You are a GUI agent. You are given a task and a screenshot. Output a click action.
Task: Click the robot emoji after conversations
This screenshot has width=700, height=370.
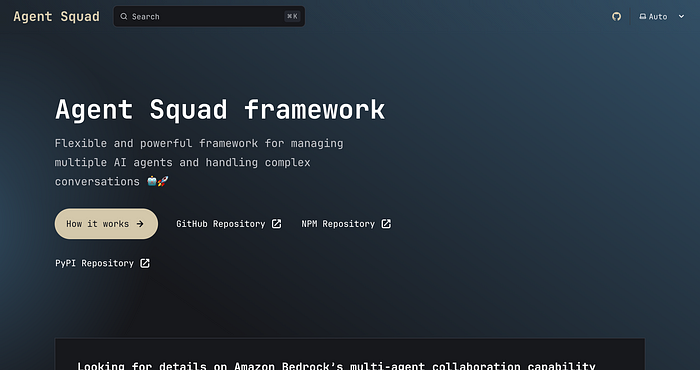[152, 181]
